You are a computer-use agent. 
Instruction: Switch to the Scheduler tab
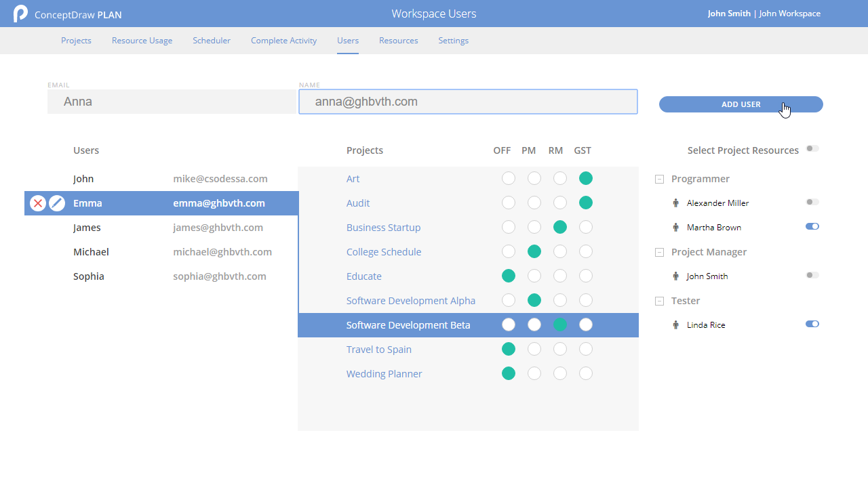pos(212,41)
